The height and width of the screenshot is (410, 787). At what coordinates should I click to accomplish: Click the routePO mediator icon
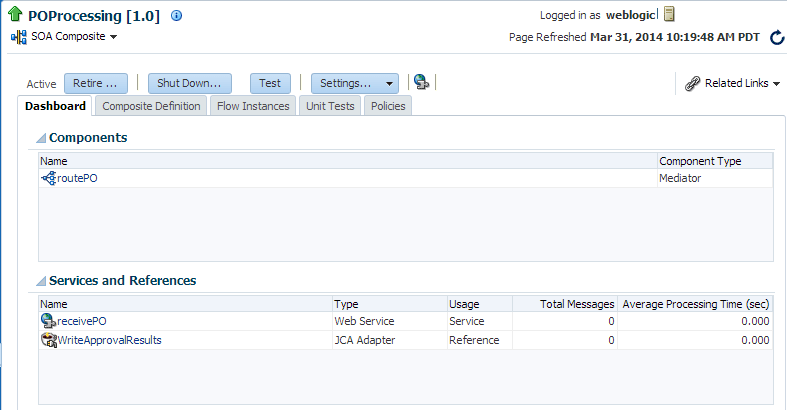pos(49,178)
